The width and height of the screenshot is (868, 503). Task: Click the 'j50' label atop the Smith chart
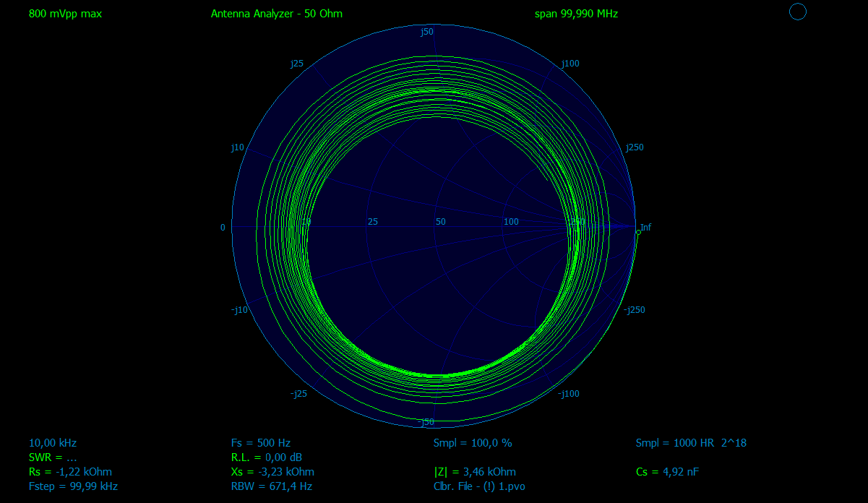point(427,32)
